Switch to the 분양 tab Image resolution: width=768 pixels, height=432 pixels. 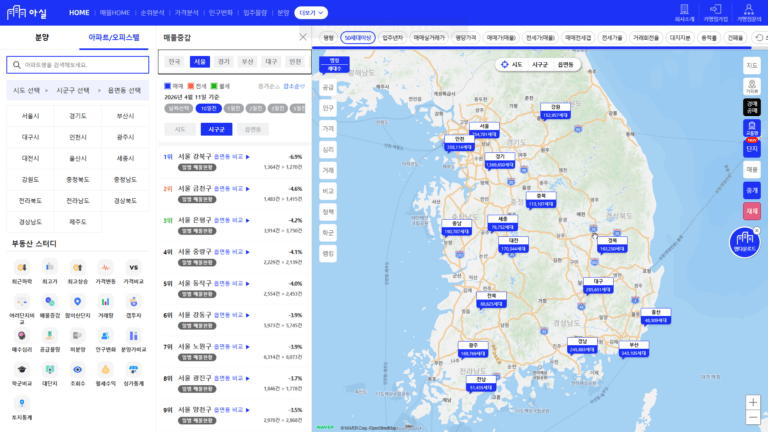41,37
